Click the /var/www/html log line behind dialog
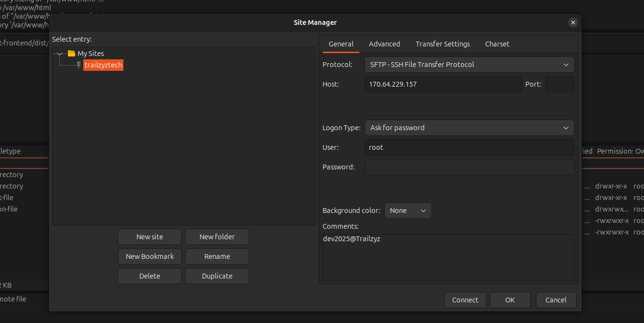This screenshot has height=323, width=644. tap(25, 8)
